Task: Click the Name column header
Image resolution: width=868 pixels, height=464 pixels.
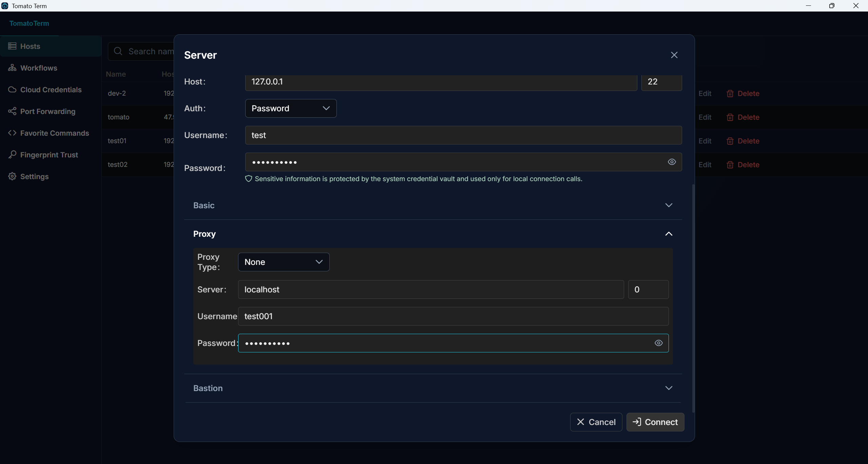Action: pyautogui.click(x=116, y=74)
